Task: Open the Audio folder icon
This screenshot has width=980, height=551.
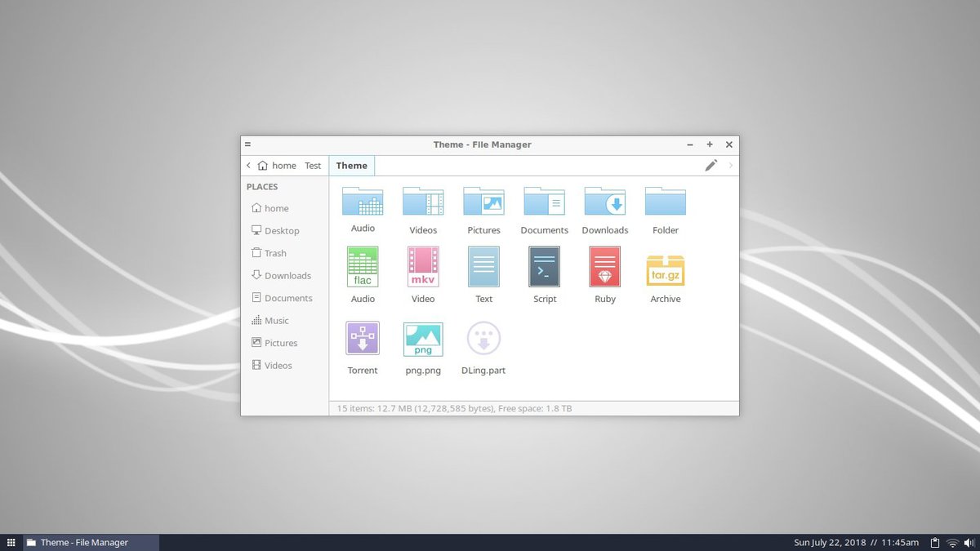Action: point(363,201)
